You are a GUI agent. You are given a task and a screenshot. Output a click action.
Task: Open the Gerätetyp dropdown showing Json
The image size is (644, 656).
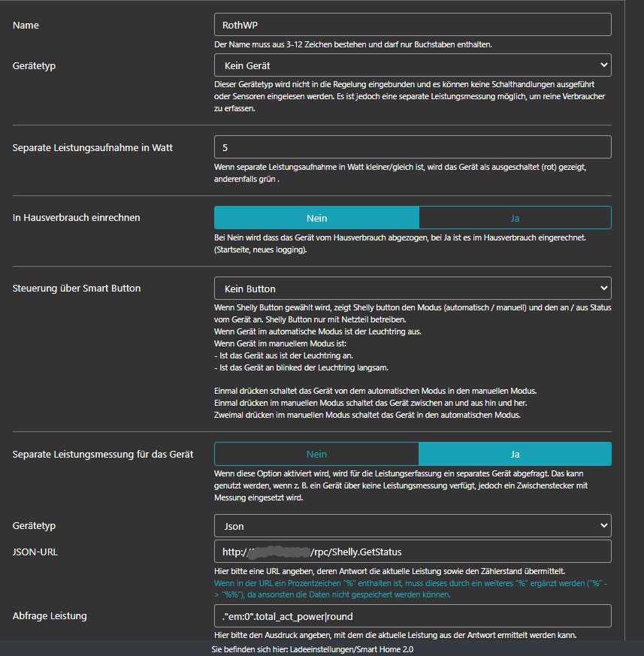point(412,526)
